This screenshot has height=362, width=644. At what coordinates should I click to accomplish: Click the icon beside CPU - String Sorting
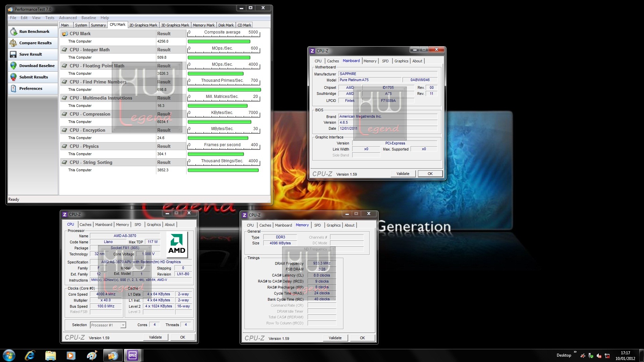[x=65, y=162]
